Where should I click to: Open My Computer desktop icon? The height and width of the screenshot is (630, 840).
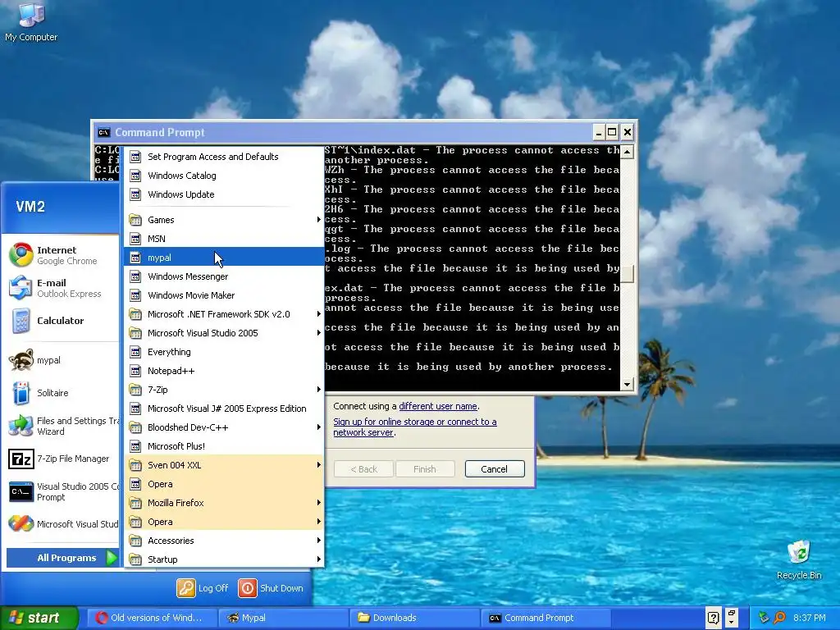pyautogui.click(x=31, y=21)
